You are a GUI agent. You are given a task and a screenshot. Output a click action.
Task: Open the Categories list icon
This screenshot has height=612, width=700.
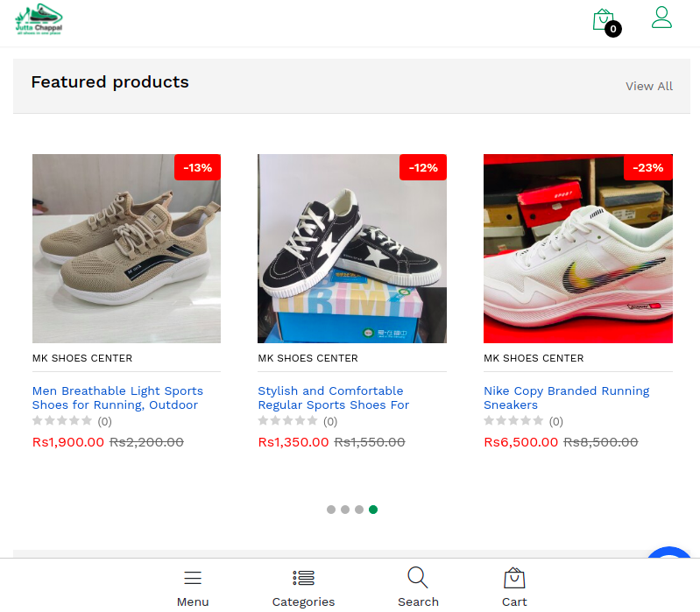pos(303,579)
